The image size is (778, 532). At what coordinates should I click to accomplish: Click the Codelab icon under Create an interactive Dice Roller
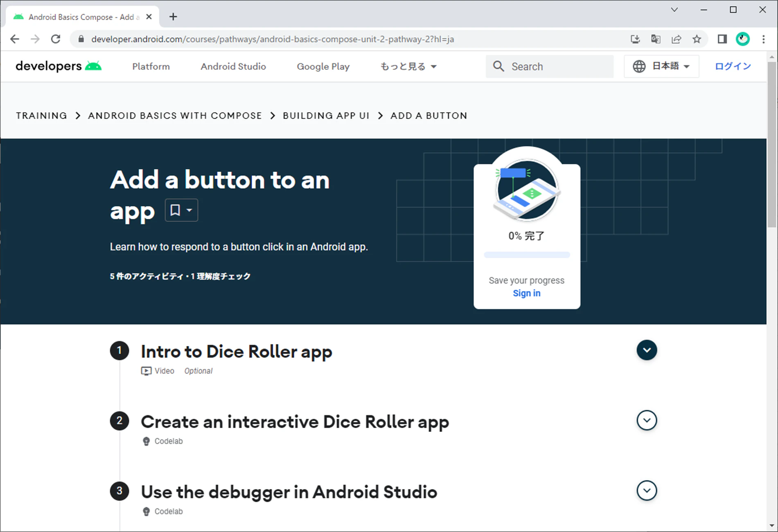pyautogui.click(x=146, y=441)
